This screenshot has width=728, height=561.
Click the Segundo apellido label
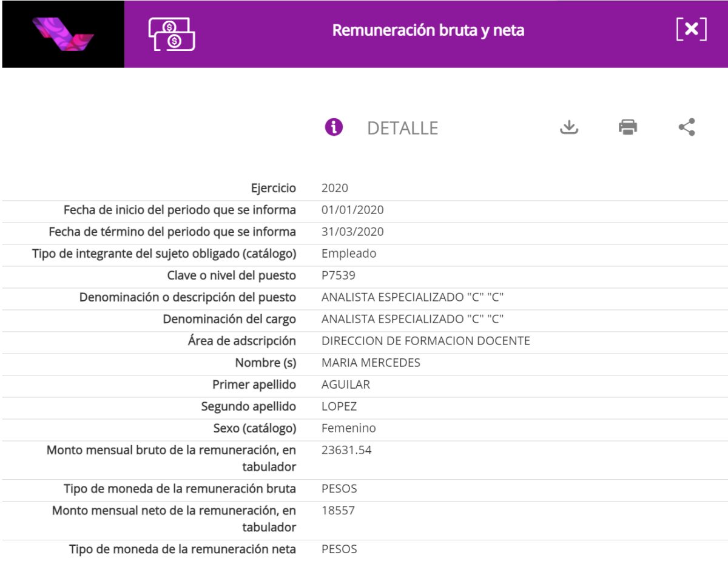pos(249,407)
